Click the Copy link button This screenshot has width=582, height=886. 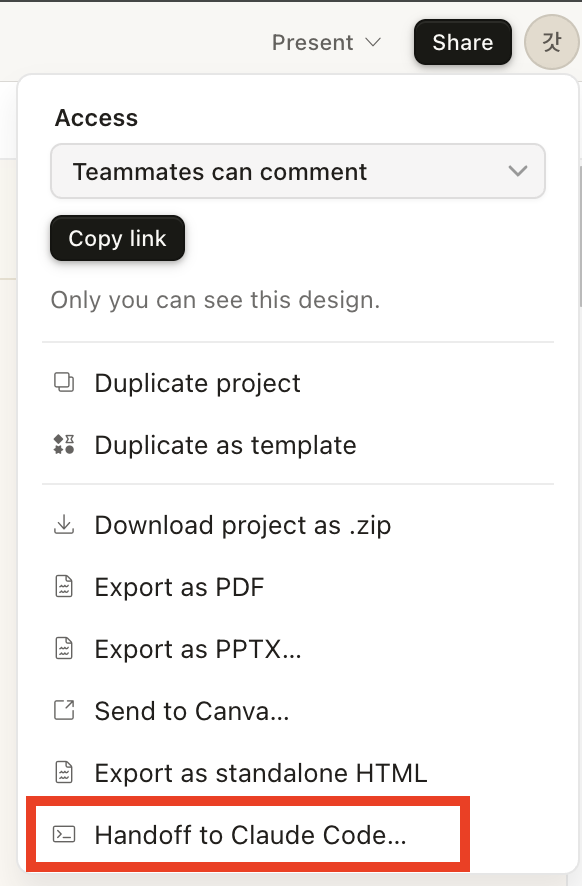pos(118,238)
